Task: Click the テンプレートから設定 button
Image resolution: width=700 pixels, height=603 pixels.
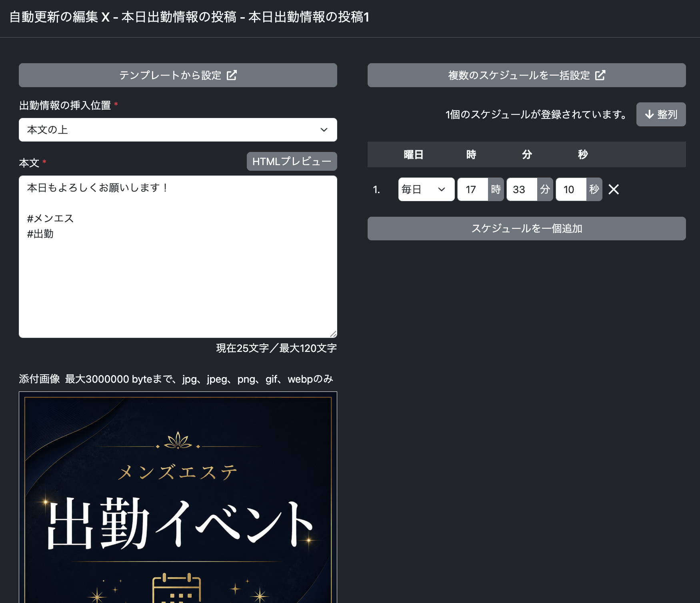Action: coord(178,75)
